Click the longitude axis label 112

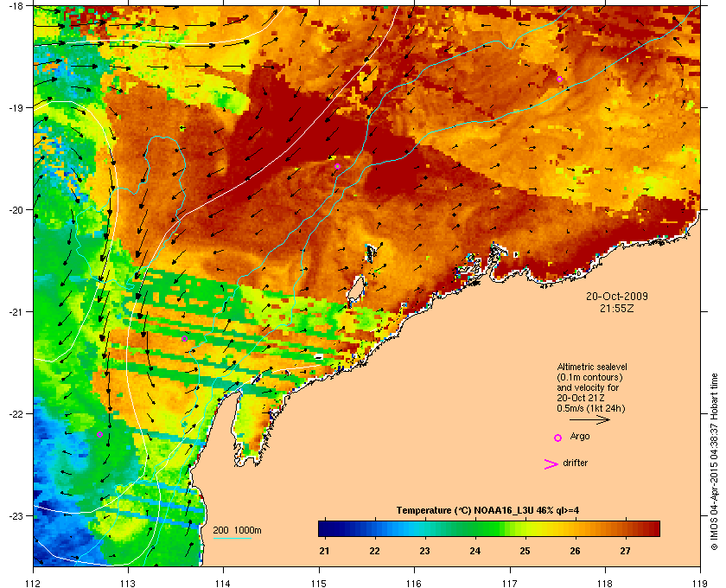[34, 583]
